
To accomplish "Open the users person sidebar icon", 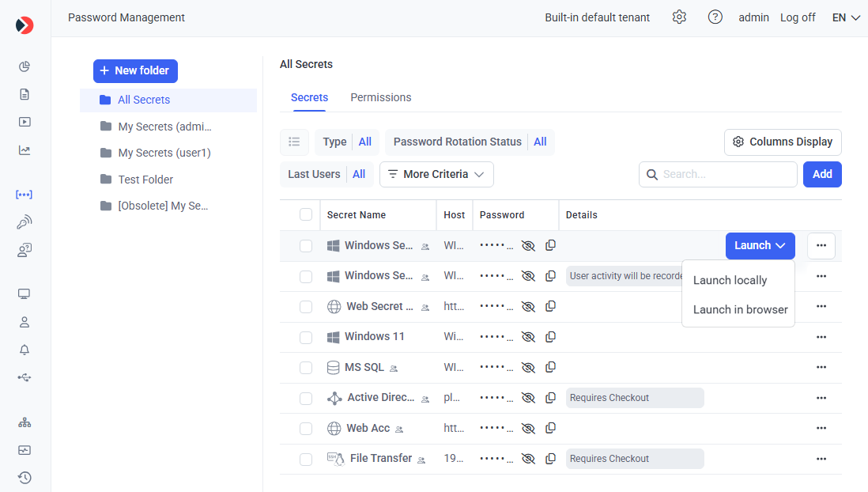I will click(x=25, y=323).
